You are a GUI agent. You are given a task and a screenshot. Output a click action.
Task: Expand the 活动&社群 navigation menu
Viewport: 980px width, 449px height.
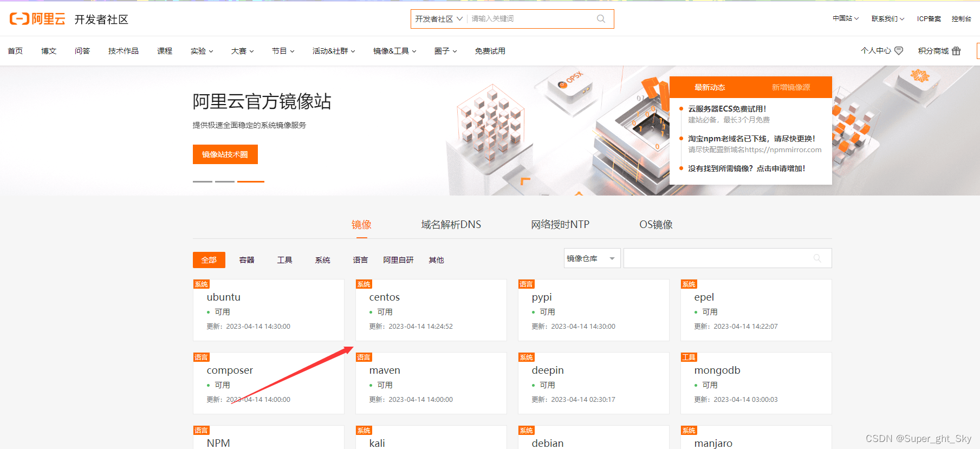point(334,51)
